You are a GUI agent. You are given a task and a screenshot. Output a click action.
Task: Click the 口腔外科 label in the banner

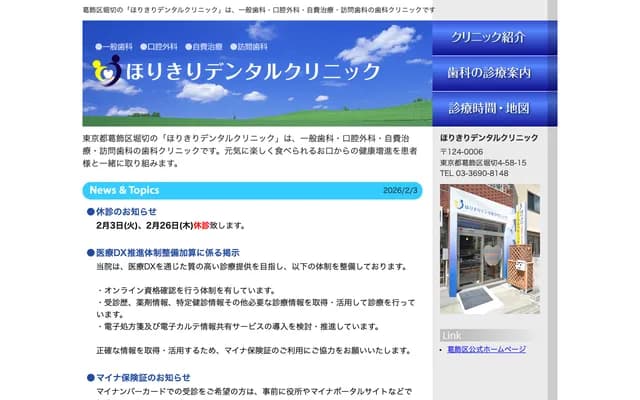pyautogui.click(x=163, y=47)
